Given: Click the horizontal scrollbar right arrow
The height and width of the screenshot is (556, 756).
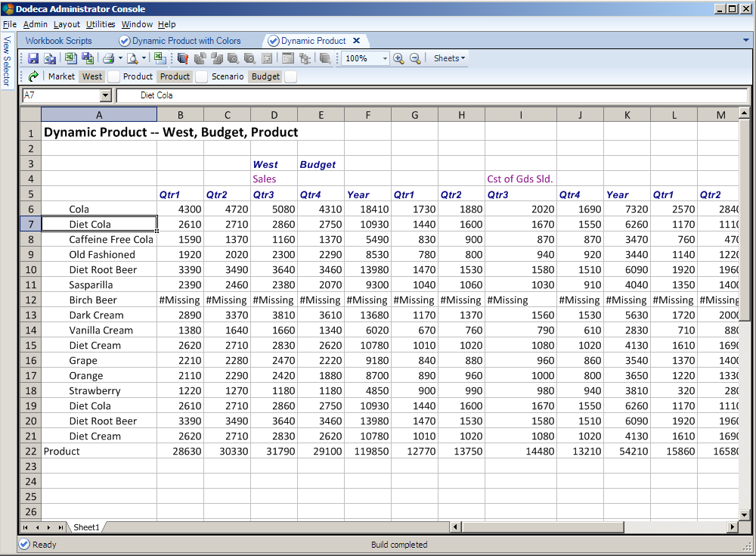Looking at the screenshot, I should click(x=732, y=527).
